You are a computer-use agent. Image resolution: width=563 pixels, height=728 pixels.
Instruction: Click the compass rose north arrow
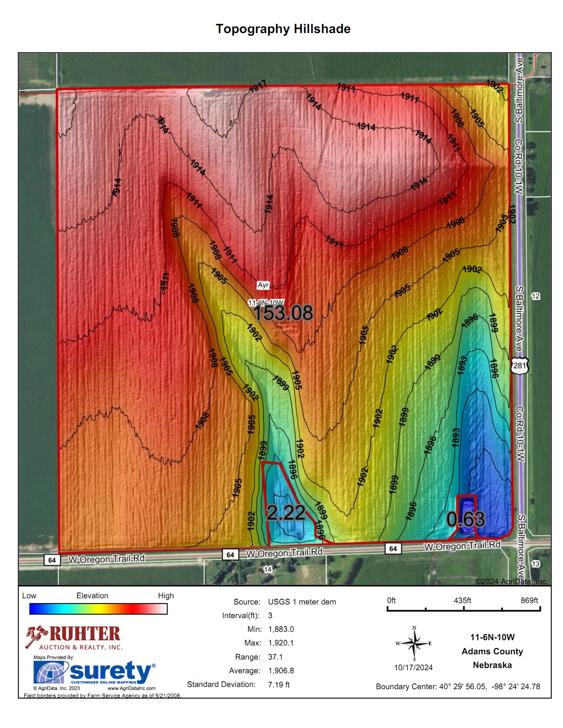click(x=414, y=644)
